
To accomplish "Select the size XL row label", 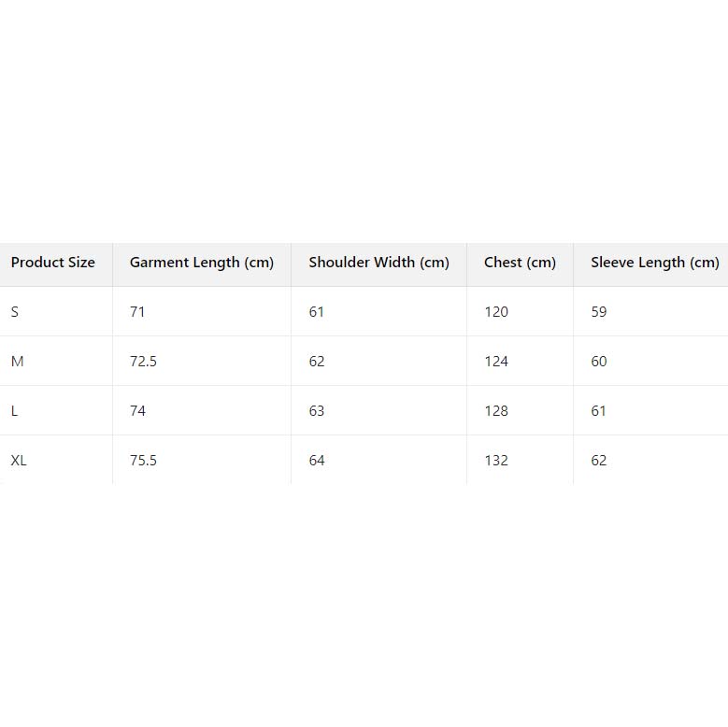I will [x=19, y=461].
